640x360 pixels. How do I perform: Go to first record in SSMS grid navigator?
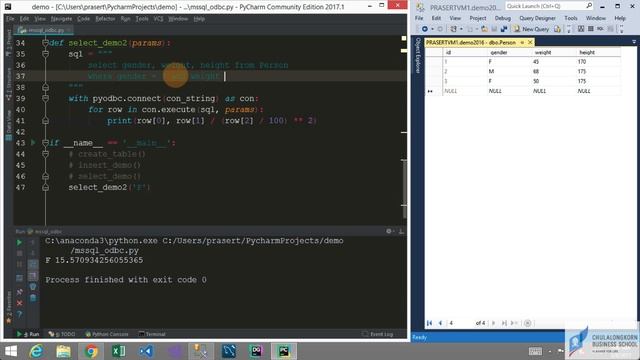429,323
